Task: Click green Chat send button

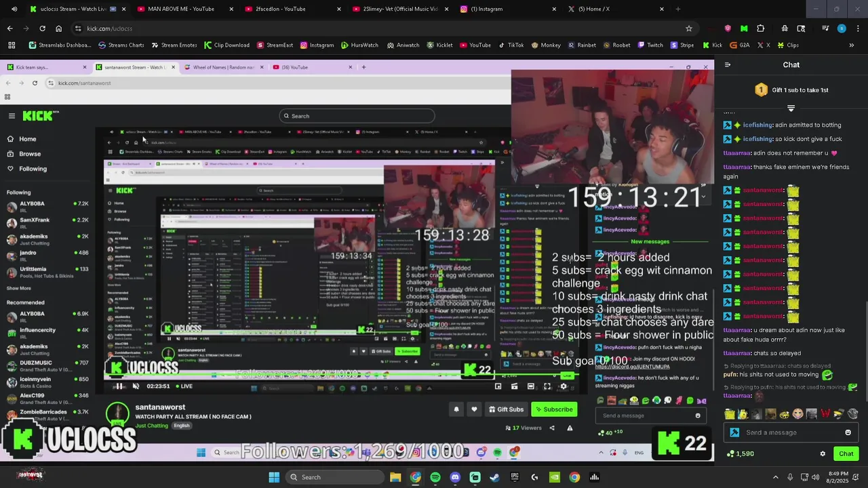Action: 846,454
